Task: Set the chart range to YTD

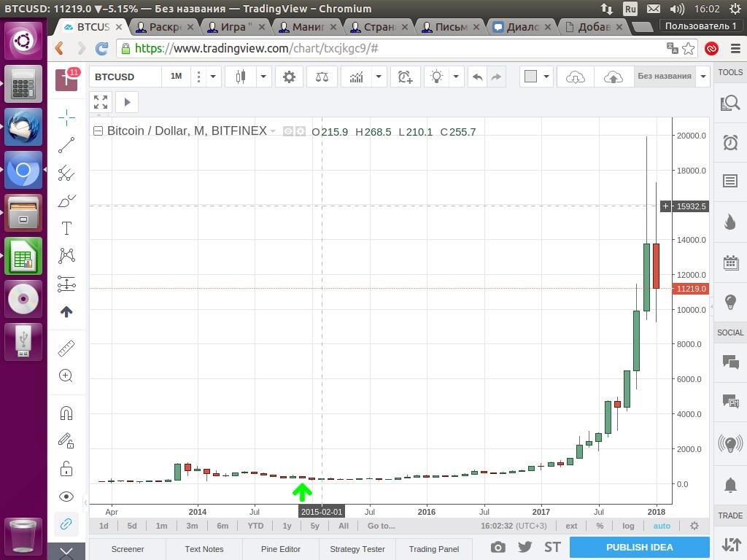Action: (255, 526)
